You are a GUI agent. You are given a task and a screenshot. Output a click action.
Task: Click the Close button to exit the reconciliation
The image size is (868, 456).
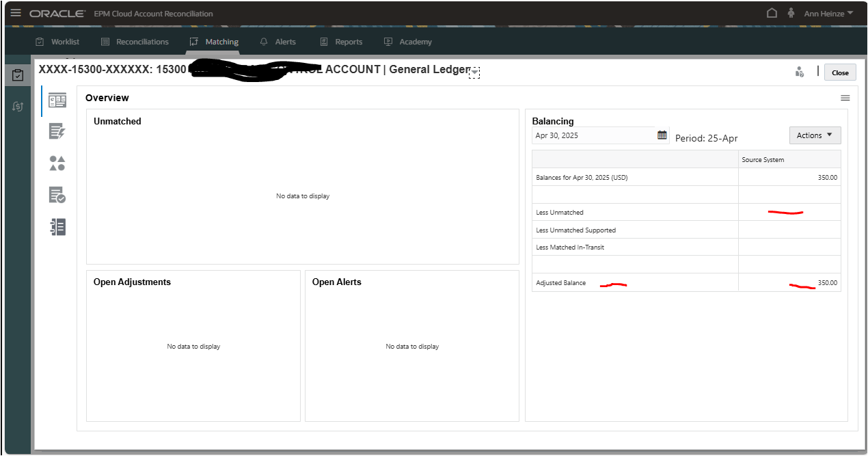pos(839,72)
